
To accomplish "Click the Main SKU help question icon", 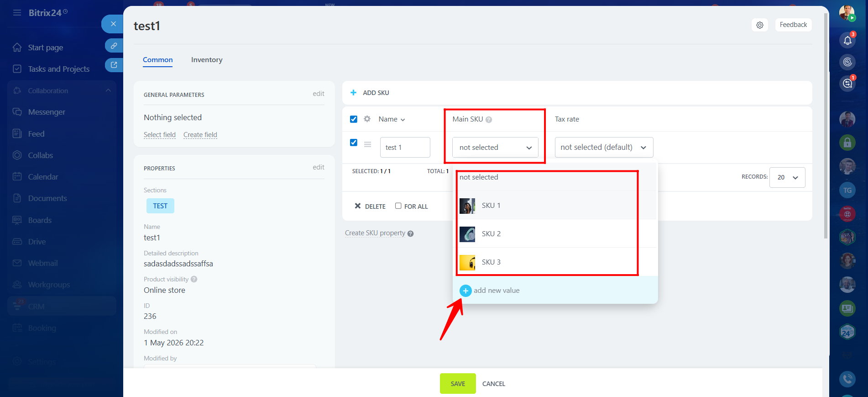I will click(x=489, y=120).
